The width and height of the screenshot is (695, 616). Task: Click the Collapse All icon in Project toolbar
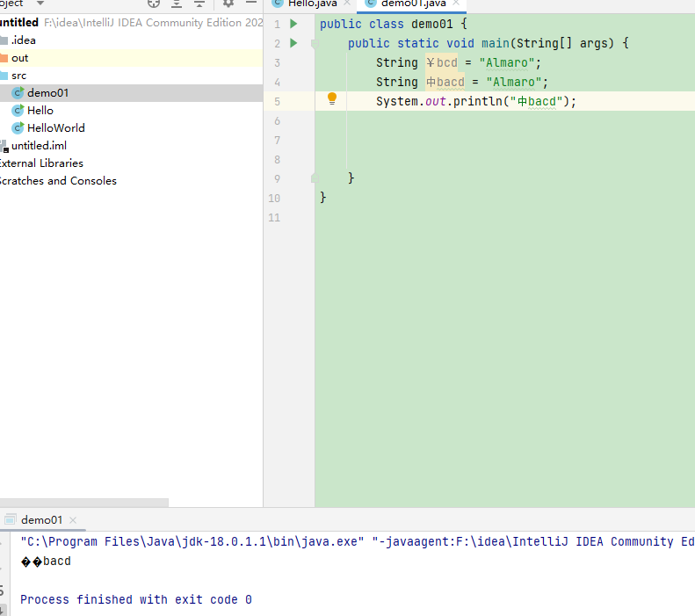(199, 4)
